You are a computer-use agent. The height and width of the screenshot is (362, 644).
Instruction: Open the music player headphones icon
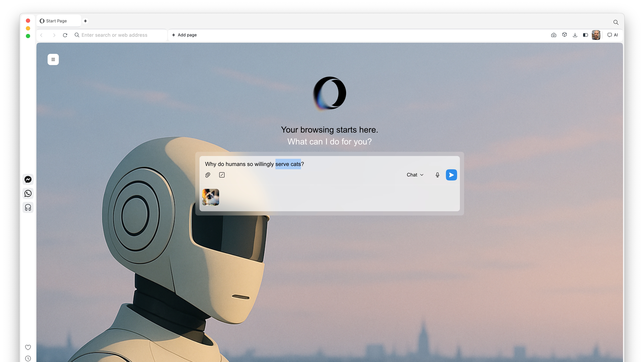(28, 207)
